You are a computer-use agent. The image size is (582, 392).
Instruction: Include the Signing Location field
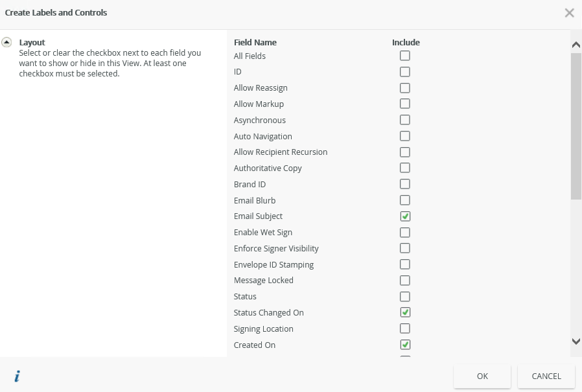pos(405,329)
